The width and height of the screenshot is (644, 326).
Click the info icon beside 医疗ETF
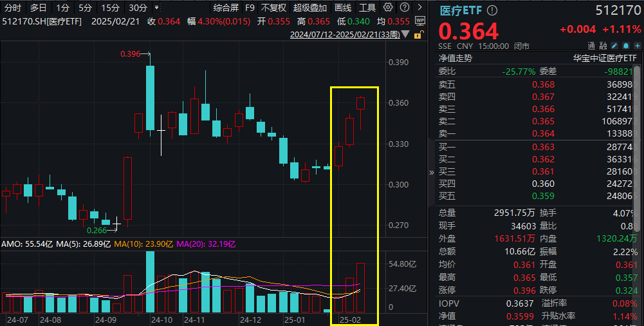tap(492, 10)
